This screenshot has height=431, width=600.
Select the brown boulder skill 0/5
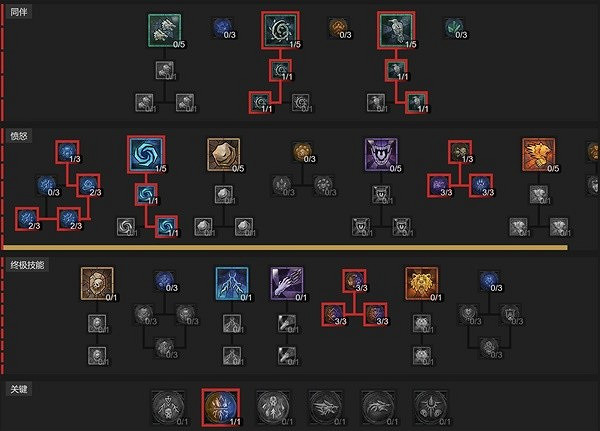tap(223, 155)
